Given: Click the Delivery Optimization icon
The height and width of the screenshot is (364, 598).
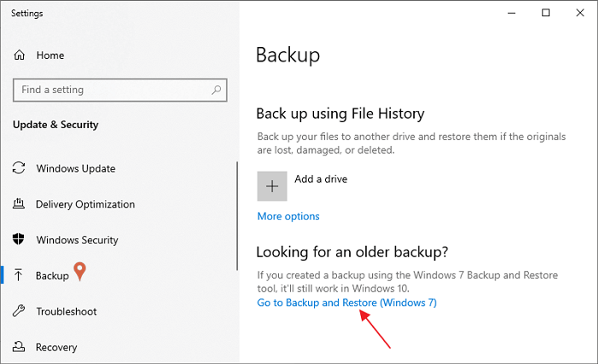Looking at the screenshot, I should point(20,204).
